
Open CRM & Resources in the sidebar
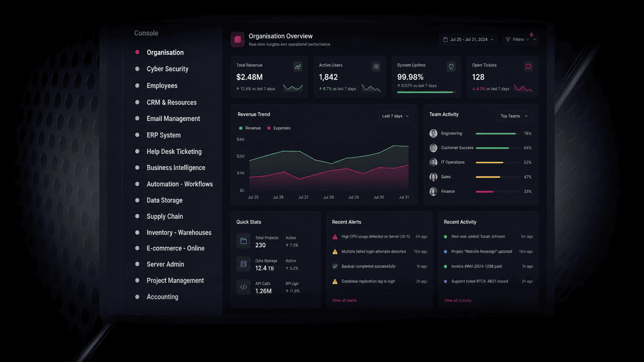[171, 102]
